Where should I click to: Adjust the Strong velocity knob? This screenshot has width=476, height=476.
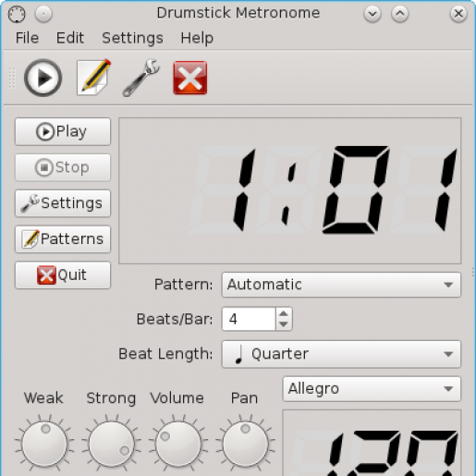112,444
